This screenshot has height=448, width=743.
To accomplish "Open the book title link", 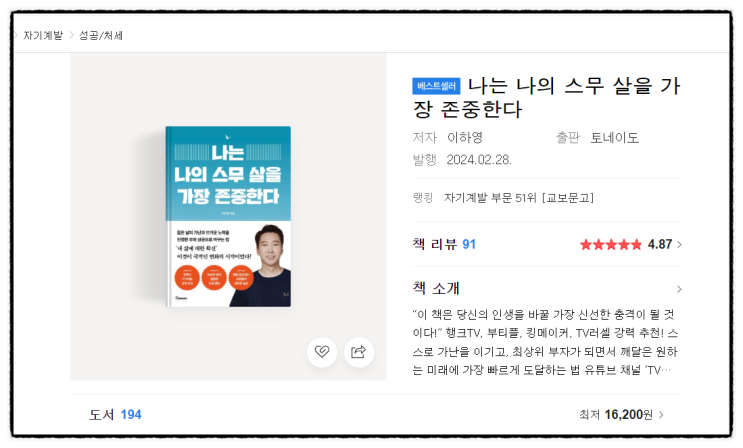I will pyautogui.click(x=546, y=97).
